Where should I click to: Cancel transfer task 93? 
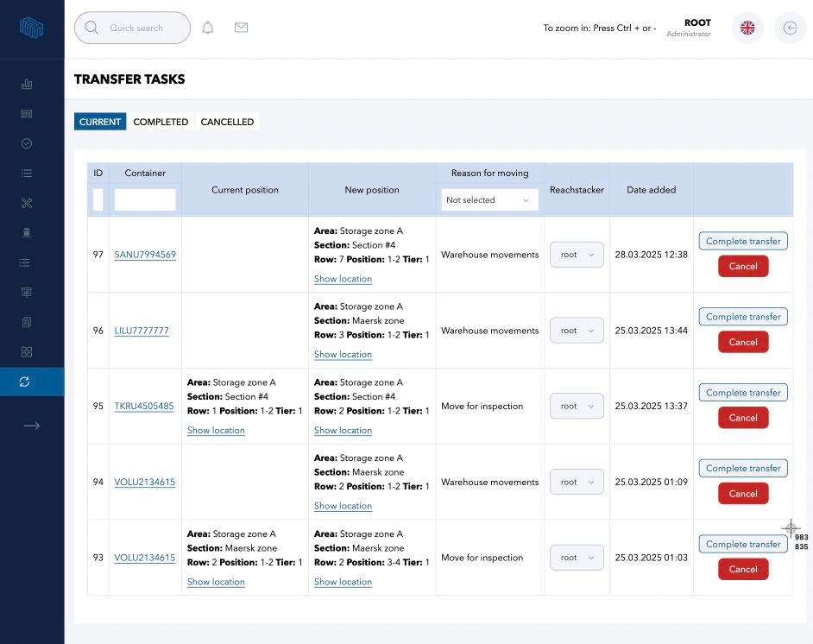coord(743,570)
